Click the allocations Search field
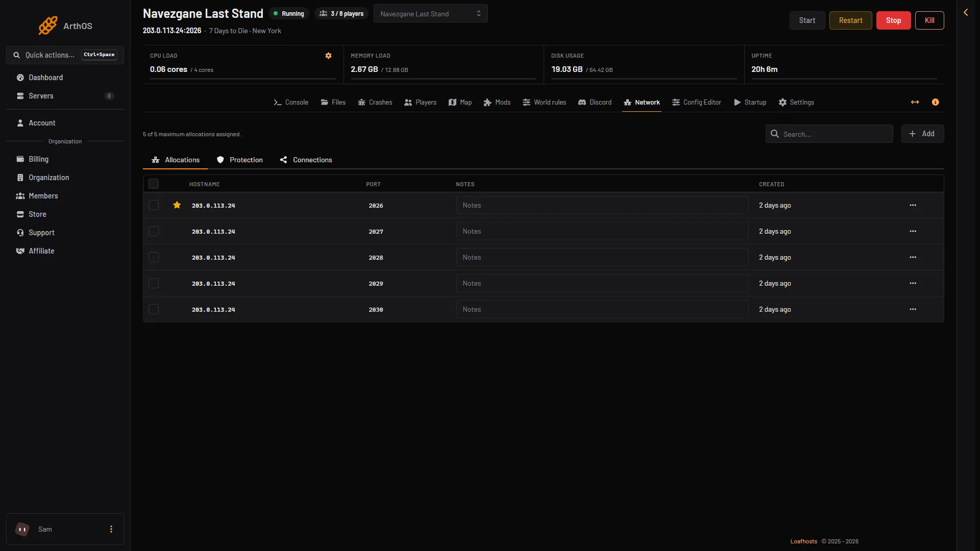The width and height of the screenshot is (980, 551). point(829,134)
